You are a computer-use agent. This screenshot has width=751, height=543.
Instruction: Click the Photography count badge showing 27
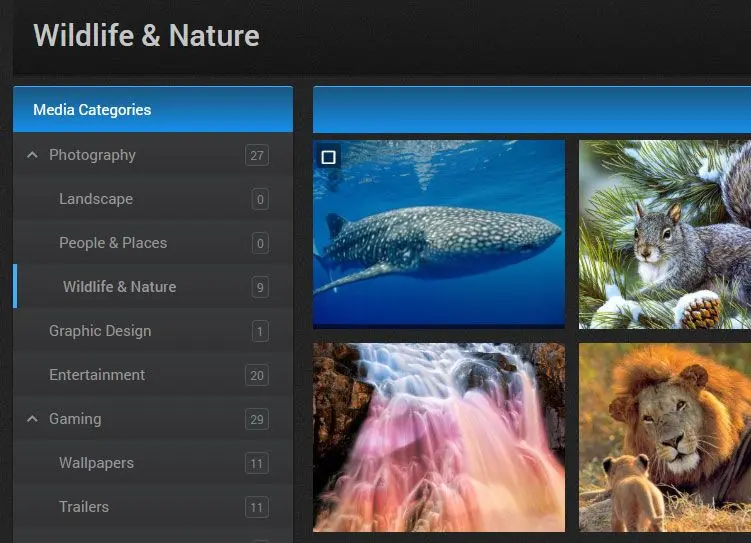[x=257, y=155]
